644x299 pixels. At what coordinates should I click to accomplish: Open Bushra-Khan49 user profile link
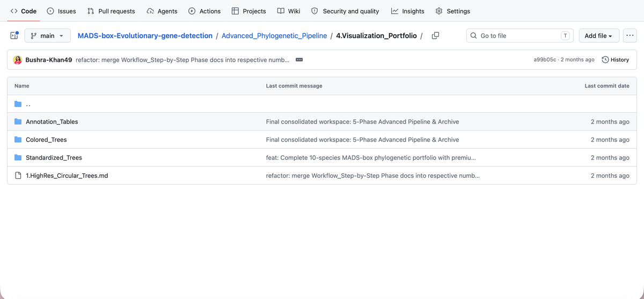point(49,60)
